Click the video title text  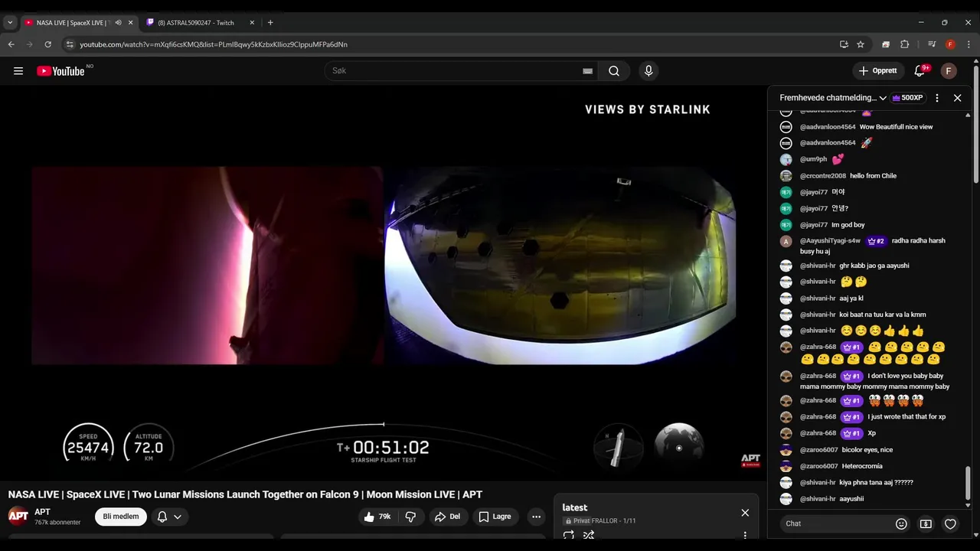tap(245, 494)
